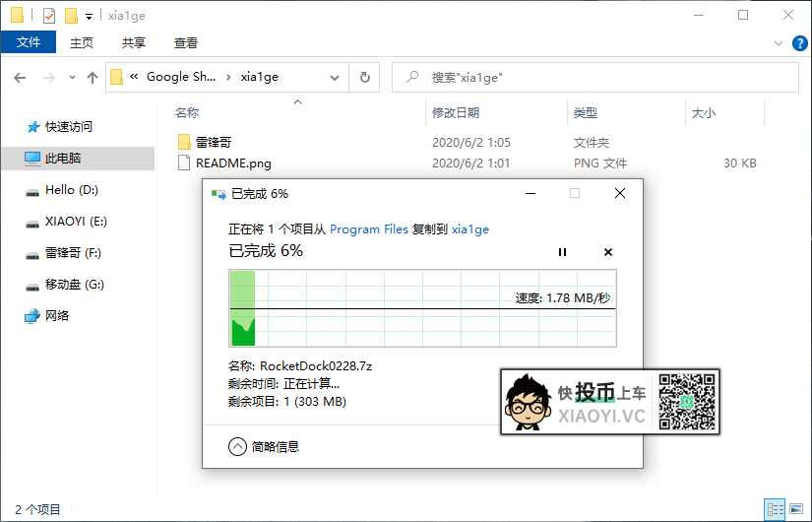Select the README.png file

click(x=233, y=163)
